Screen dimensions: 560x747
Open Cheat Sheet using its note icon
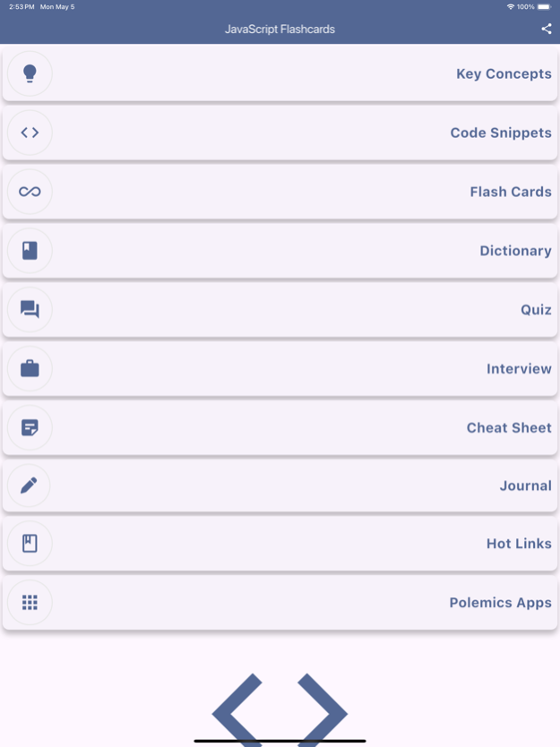[x=30, y=427]
